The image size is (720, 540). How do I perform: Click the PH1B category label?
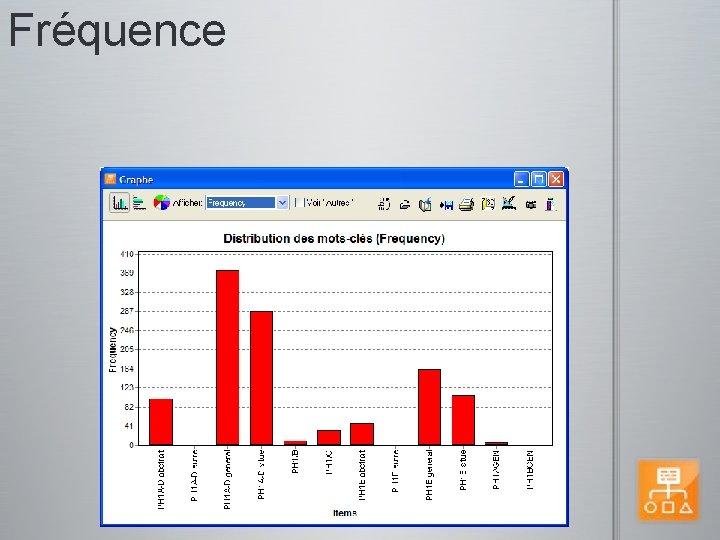295,461
